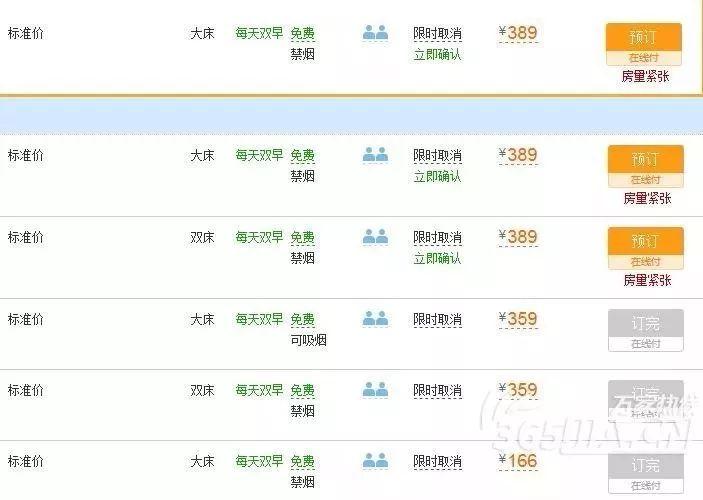
Task: Click occupancy icon in the 166 row
Action: (x=375, y=461)
